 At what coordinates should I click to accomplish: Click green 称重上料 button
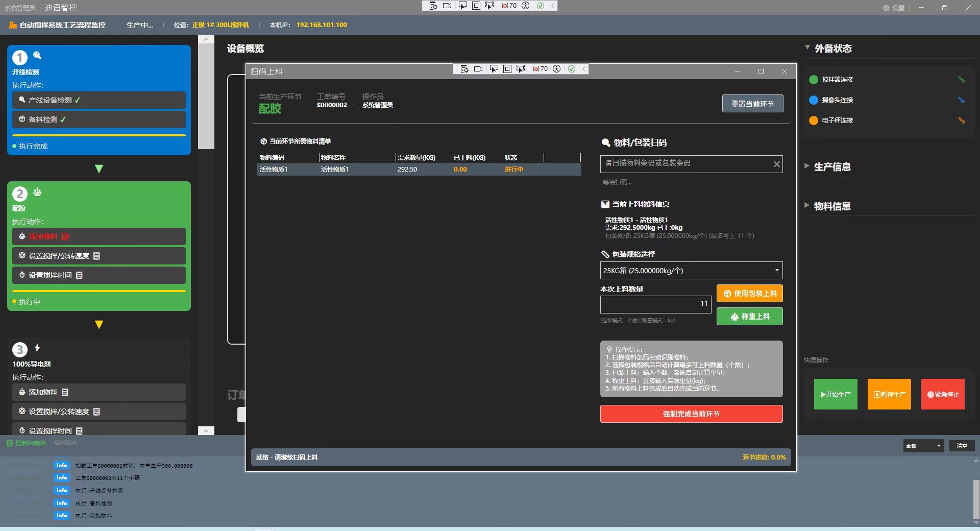749,317
